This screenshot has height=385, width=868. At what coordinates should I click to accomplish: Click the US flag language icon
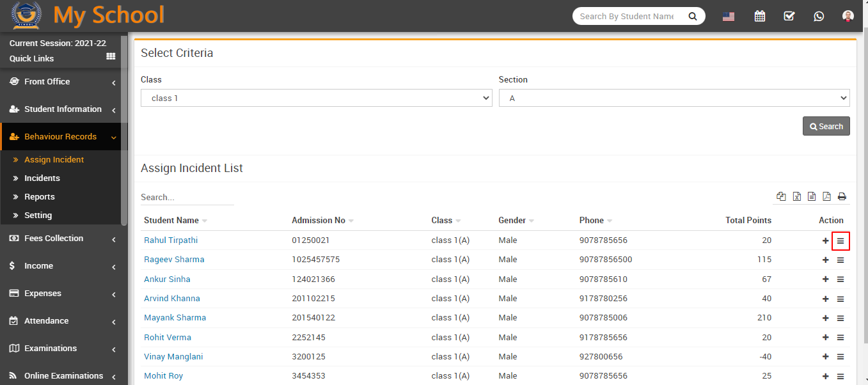[x=728, y=17]
